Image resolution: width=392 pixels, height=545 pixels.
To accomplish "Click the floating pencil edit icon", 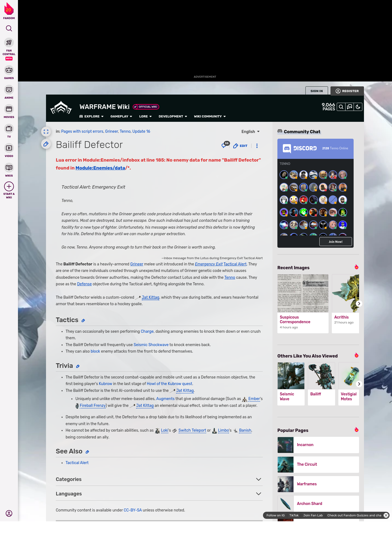I will pos(46,144).
